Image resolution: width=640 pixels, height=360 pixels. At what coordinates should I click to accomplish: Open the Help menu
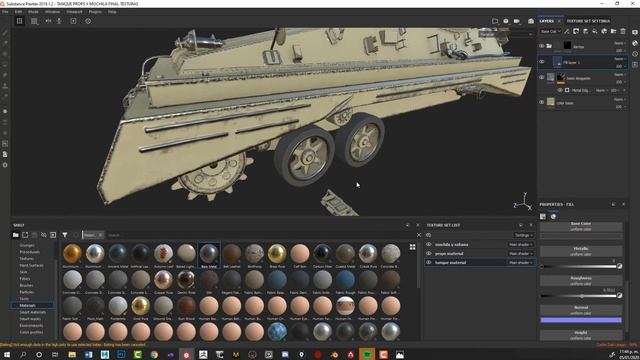[112, 12]
